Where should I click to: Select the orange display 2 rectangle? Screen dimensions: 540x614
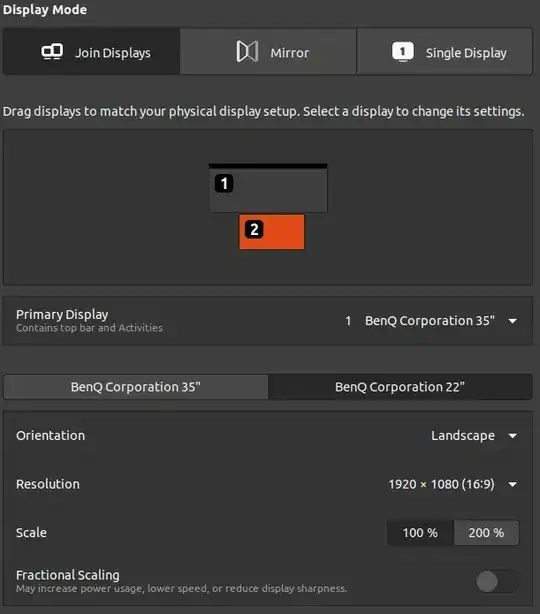(x=272, y=231)
